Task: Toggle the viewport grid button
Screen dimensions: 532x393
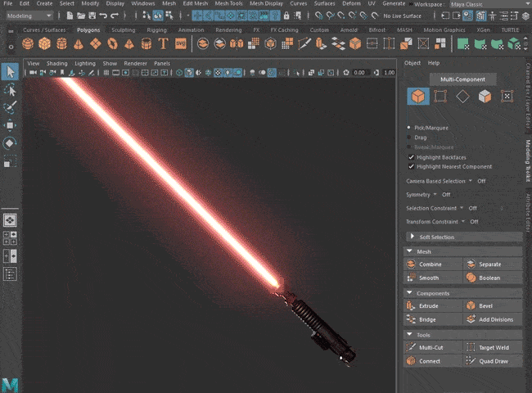Action: tap(106, 73)
